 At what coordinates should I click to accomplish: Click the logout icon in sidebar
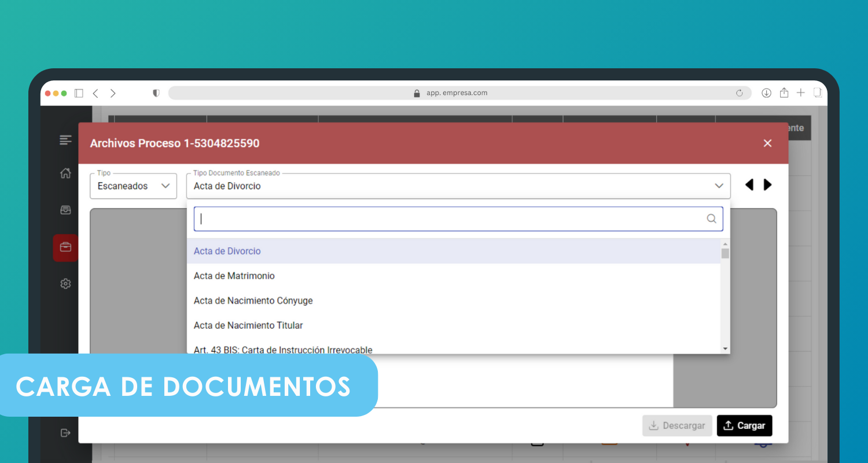pyautogui.click(x=65, y=433)
